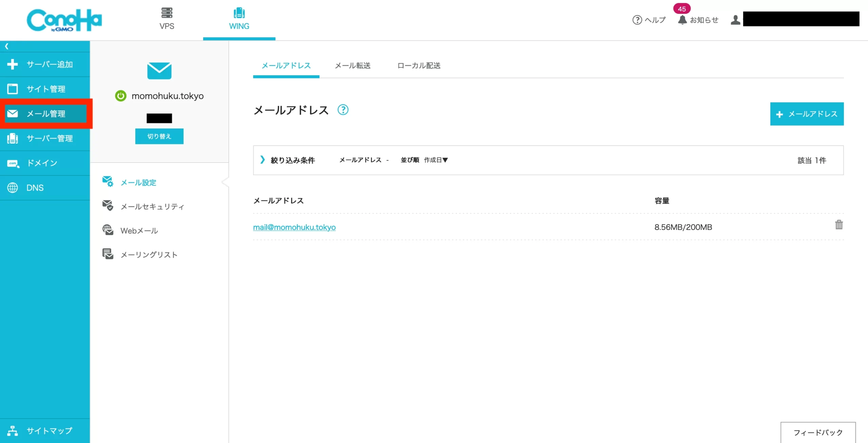
Task: Switch to the VPS service tab
Action: 166,19
